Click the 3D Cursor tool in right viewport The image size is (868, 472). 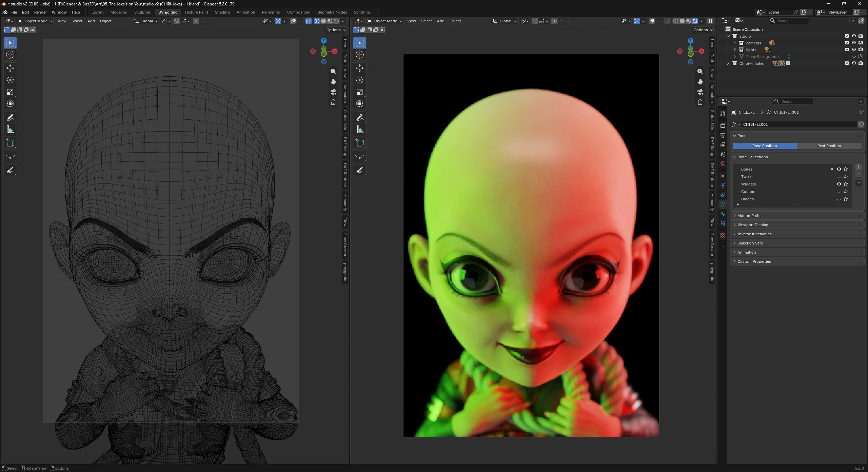(360, 55)
